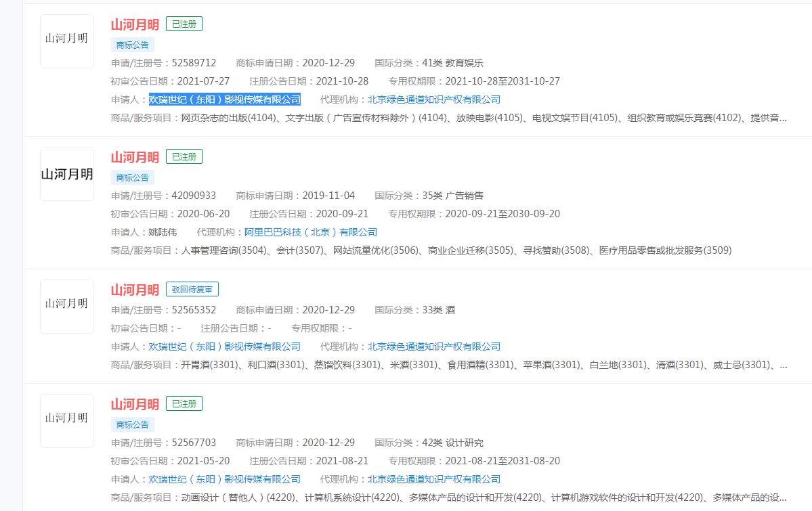This screenshot has height=511, width=812.
Task: Select preliminary announcement date 2020-06-20
Action: point(204,214)
